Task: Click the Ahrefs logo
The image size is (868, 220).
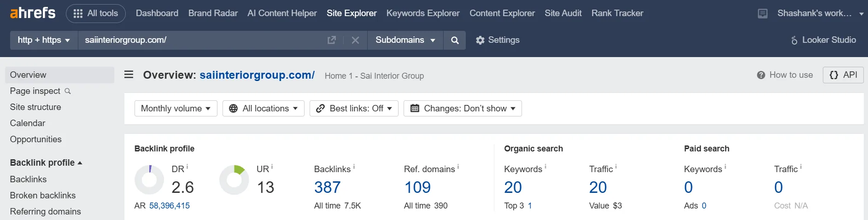Action: pos(33,13)
